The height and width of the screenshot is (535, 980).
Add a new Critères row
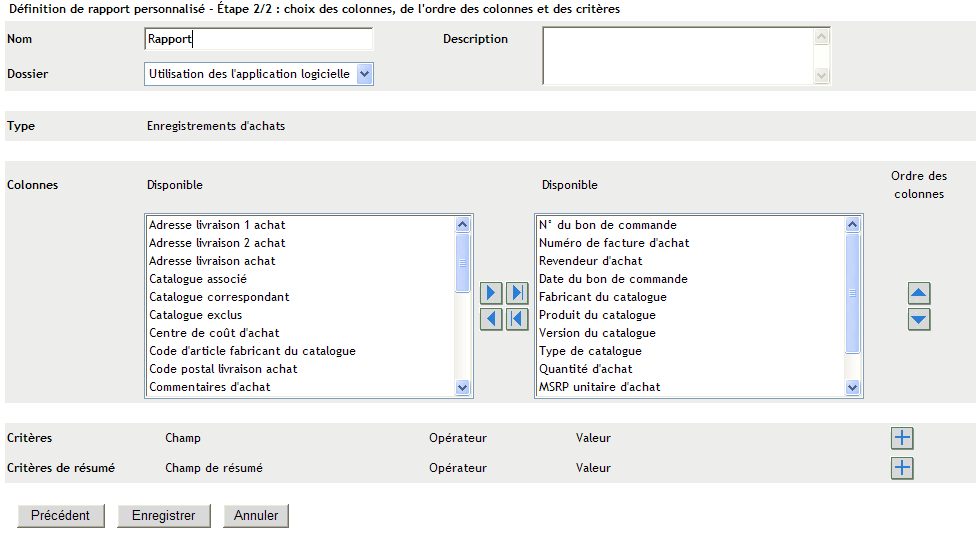coord(902,438)
